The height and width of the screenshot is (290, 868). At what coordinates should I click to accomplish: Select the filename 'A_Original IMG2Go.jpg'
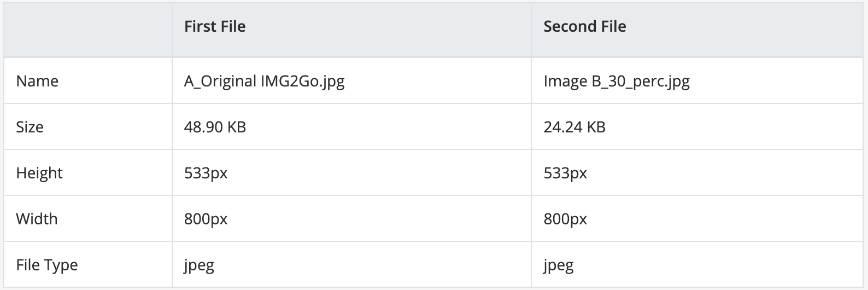pos(264,81)
